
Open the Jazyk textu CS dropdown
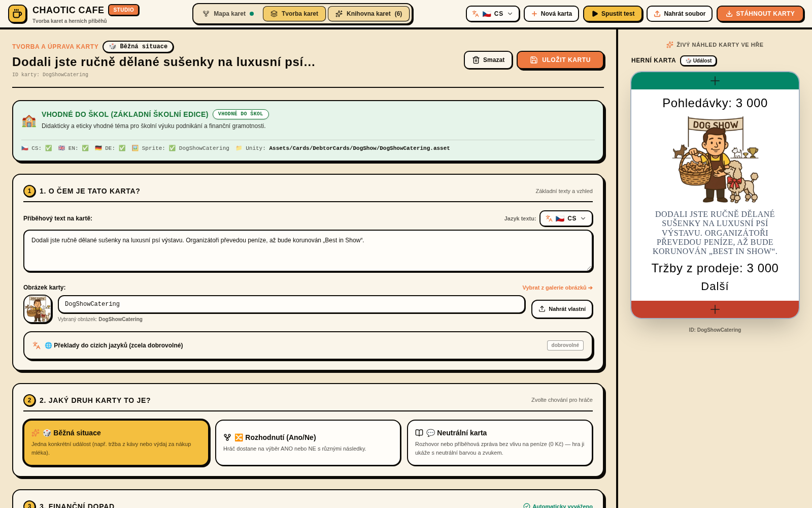566,218
